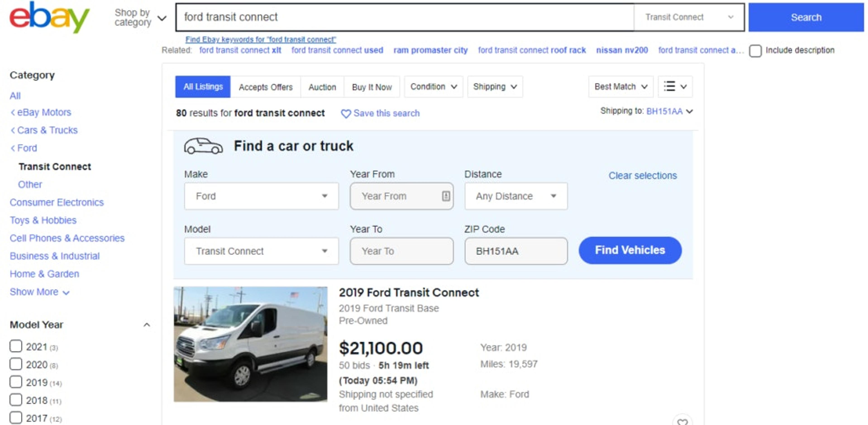Select the Buy It Now tab
Viewport: 868px width, 425px height.
pos(372,87)
